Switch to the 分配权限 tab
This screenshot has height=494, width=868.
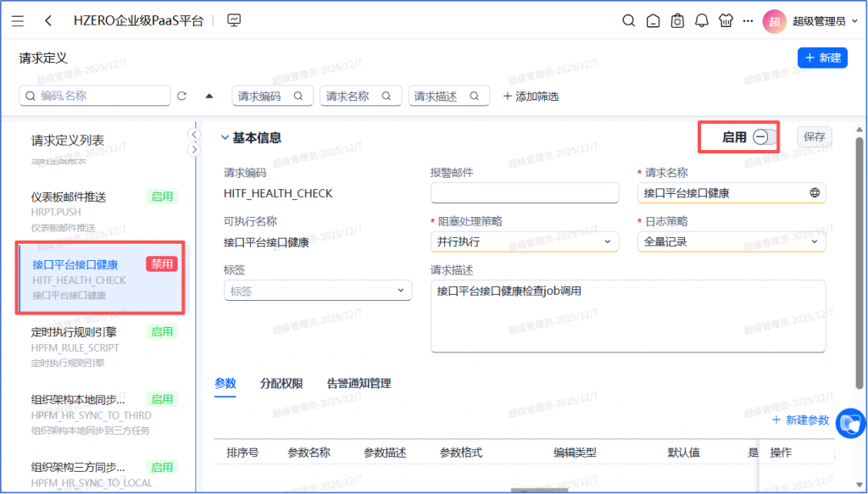(x=281, y=383)
